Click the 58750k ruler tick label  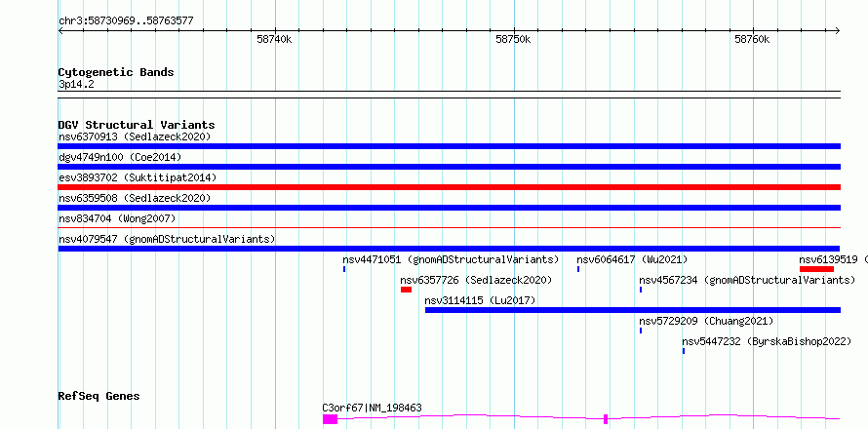tap(513, 39)
